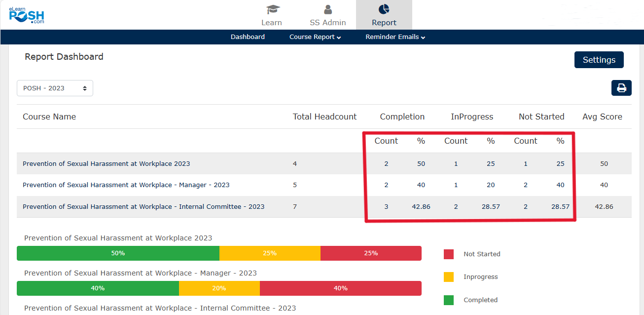Click the eLearnPOSH.com logo
The image size is (644, 315).
[x=27, y=15]
